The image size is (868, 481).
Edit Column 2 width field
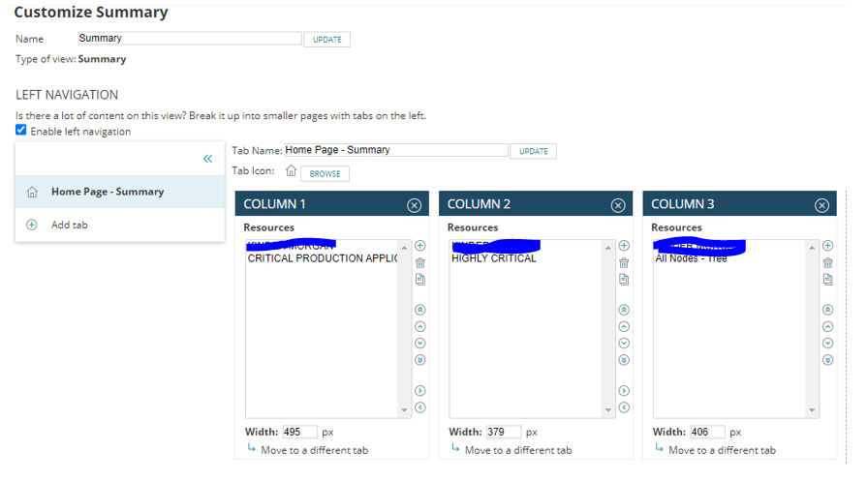pyautogui.click(x=504, y=432)
